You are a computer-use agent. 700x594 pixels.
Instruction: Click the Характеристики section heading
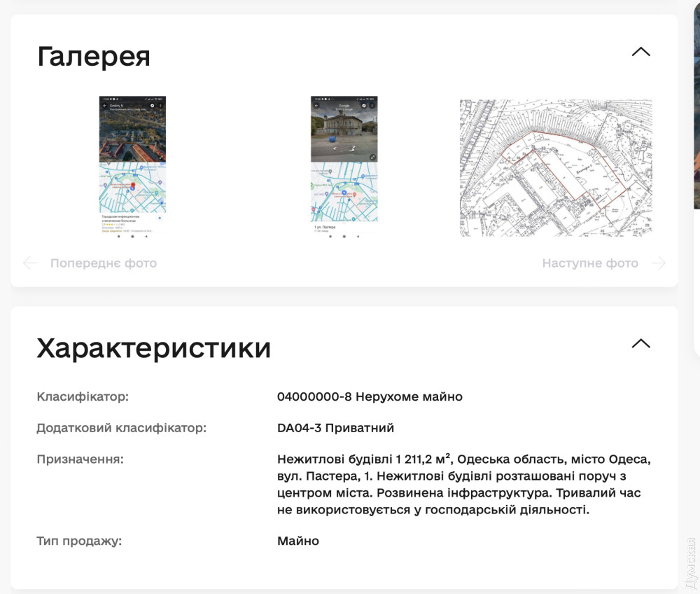(154, 347)
